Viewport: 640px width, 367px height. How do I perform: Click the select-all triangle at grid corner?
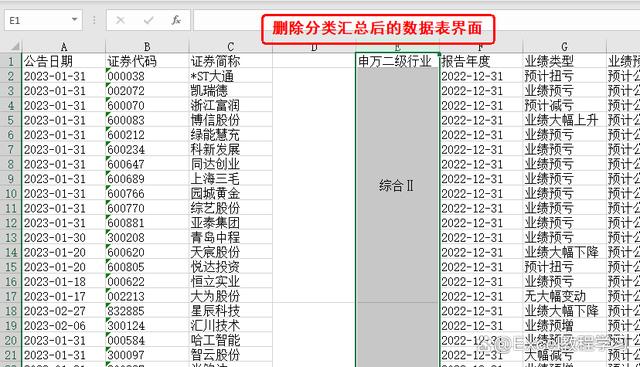click(x=14, y=46)
